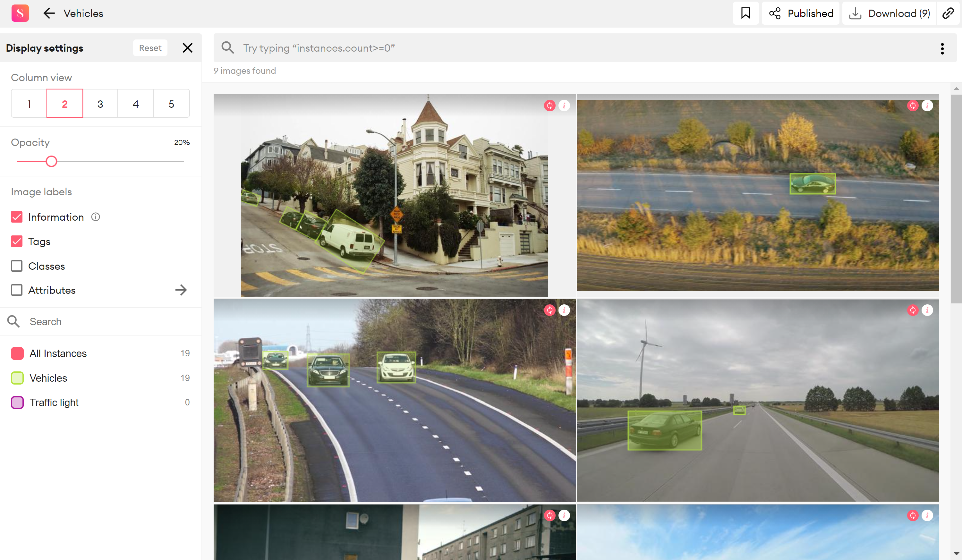Click the info icon on Victorian house image

coord(564,106)
